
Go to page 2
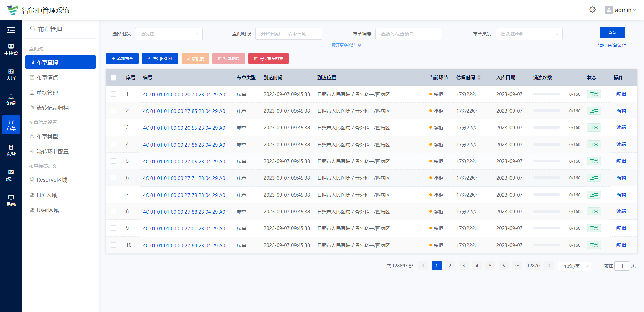(450, 266)
